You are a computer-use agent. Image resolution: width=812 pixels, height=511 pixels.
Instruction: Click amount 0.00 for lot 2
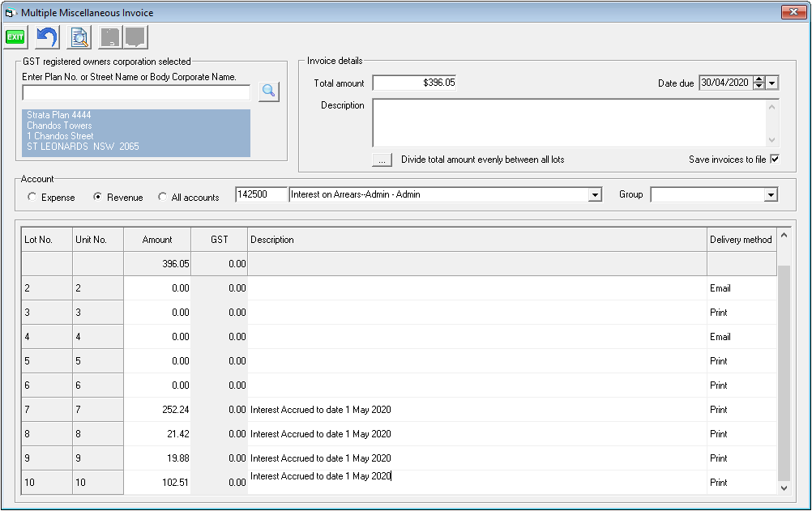[x=157, y=288]
